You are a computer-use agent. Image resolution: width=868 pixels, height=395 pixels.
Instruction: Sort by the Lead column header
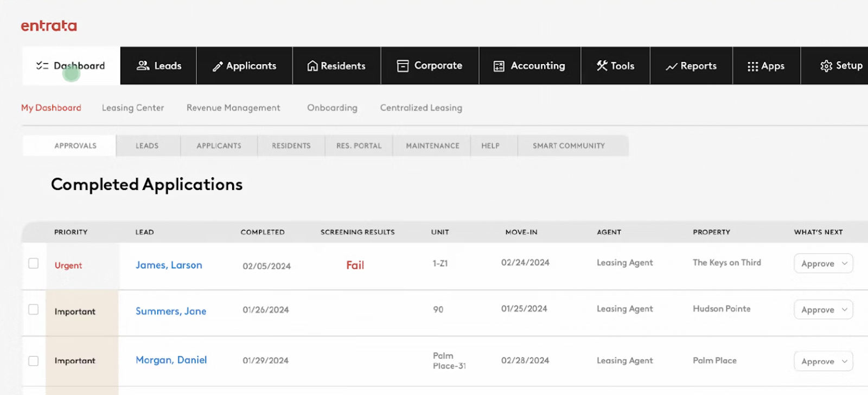click(144, 232)
